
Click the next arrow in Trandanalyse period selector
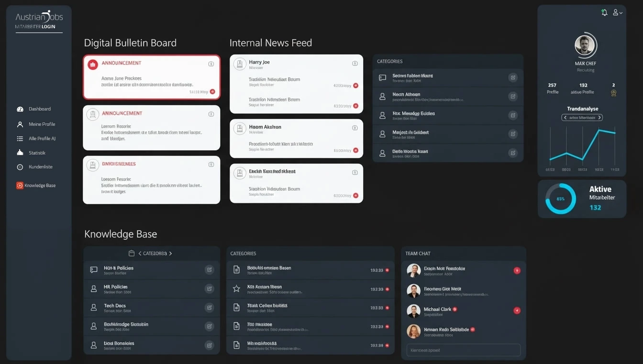[599, 118]
